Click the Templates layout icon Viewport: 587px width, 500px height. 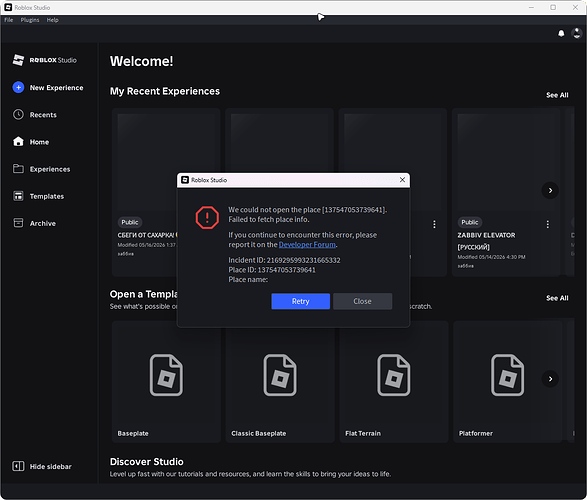point(18,196)
